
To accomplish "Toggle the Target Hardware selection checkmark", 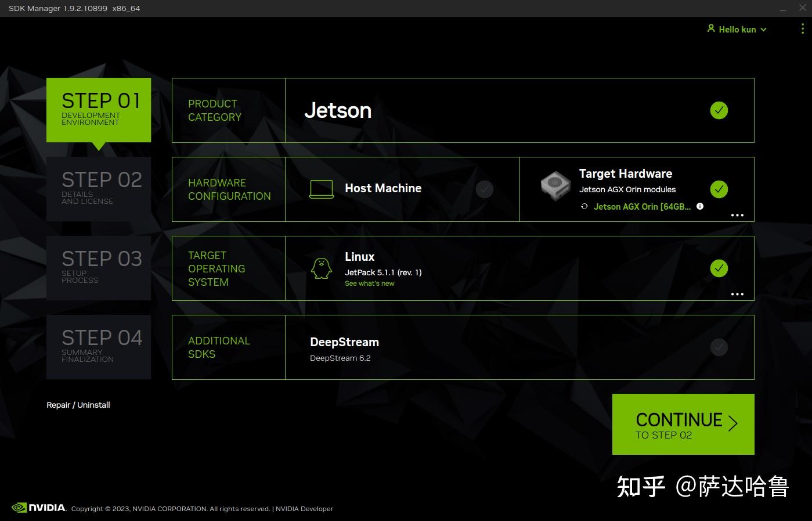I will [x=719, y=189].
